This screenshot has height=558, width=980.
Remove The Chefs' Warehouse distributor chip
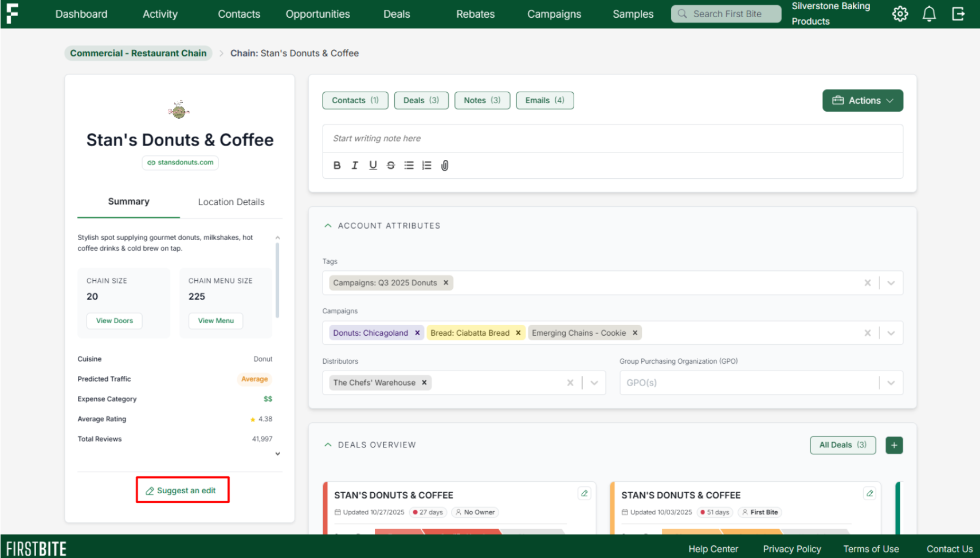(424, 383)
